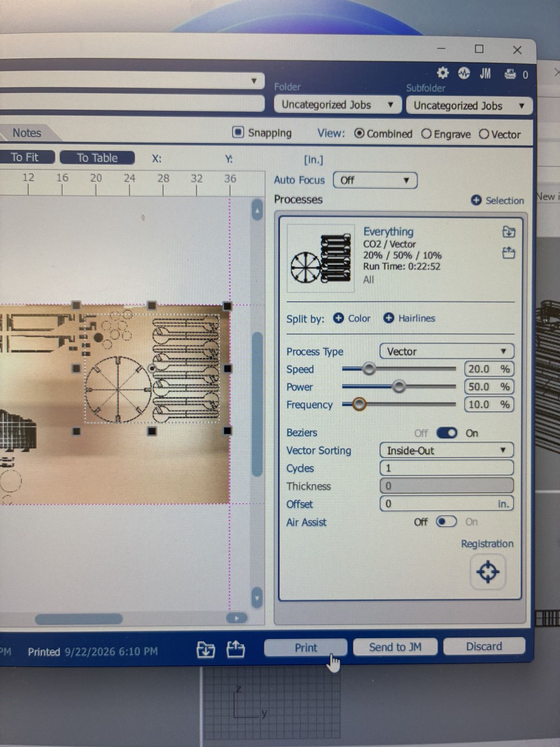560x747 pixels.
Task: Click the Discard button
Action: pyautogui.click(x=484, y=646)
